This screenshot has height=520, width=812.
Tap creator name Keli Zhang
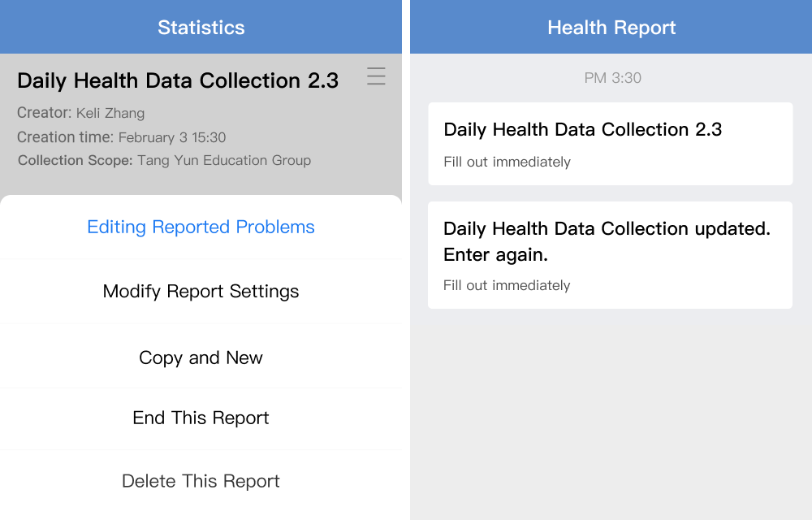pyautogui.click(x=110, y=114)
